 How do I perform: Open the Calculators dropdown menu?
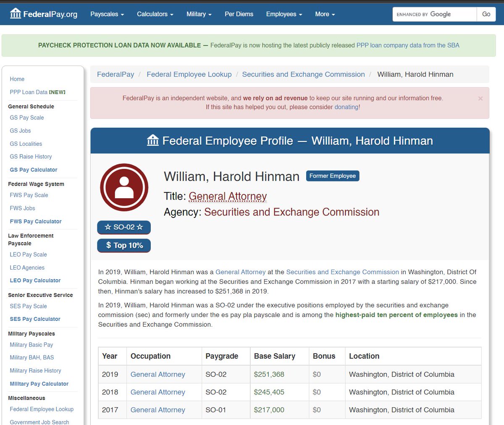click(x=155, y=14)
